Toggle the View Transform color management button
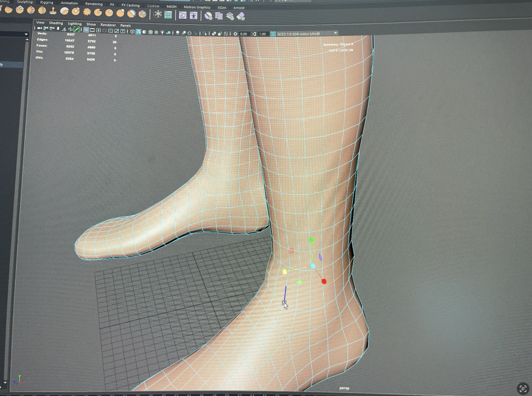Viewport: 532px width, 396px height. (273, 34)
